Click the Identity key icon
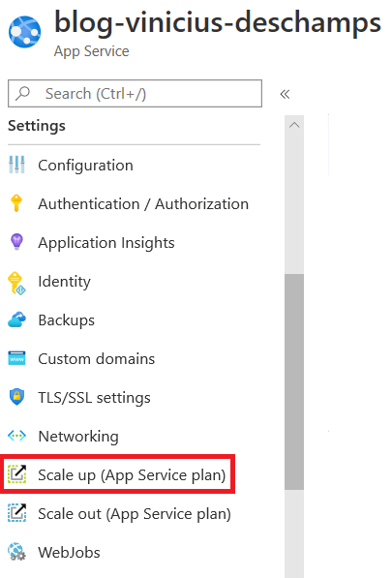 coord(16,283)
